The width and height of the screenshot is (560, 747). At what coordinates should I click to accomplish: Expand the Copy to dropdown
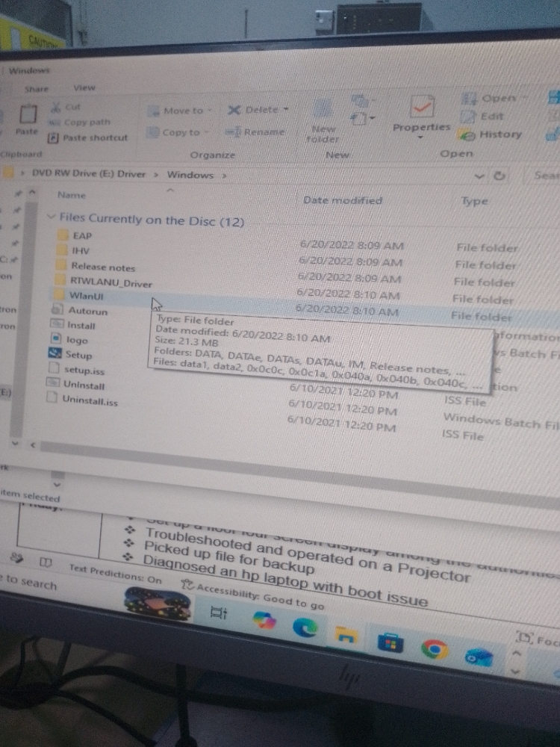point(206,132)
